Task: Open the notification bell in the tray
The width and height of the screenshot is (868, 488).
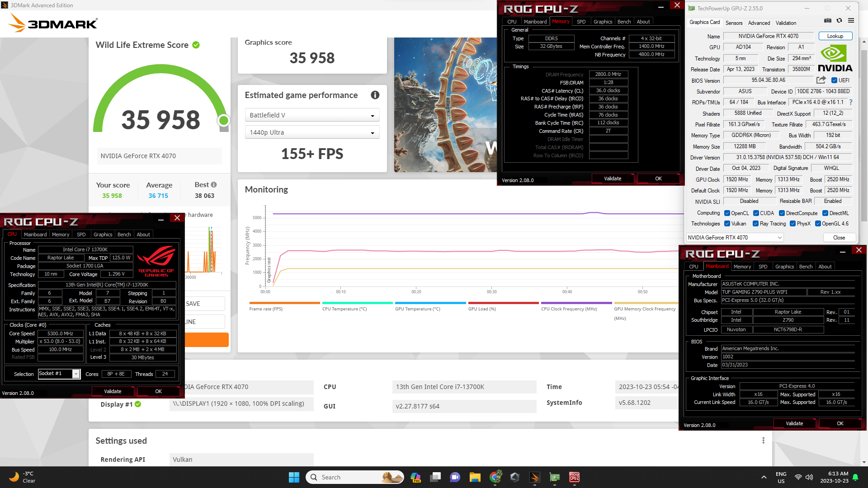Action: [x=855, y=477]
